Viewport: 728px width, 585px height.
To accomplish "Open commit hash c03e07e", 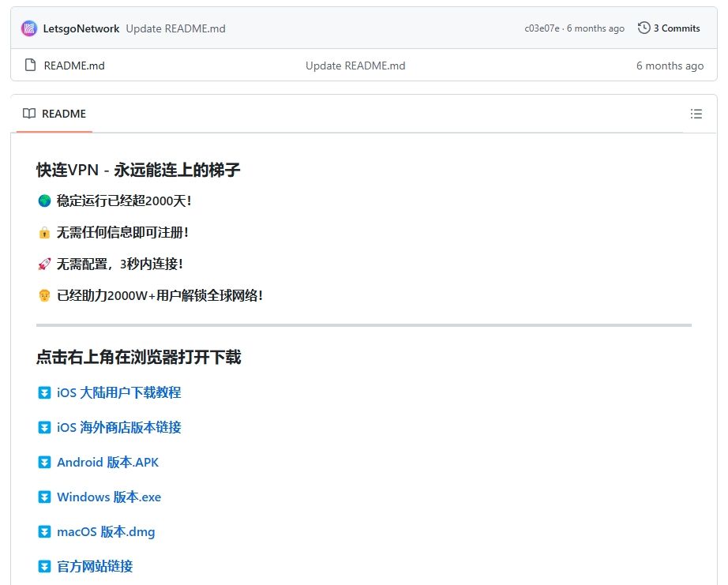I will click(x=542, y=28).
